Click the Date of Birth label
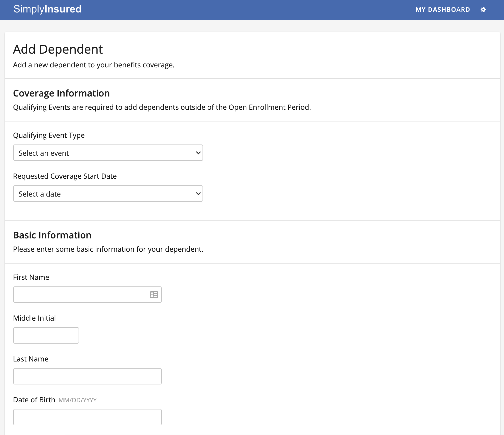504x435 pixels. pyautogui.click(x=34, y=400)
